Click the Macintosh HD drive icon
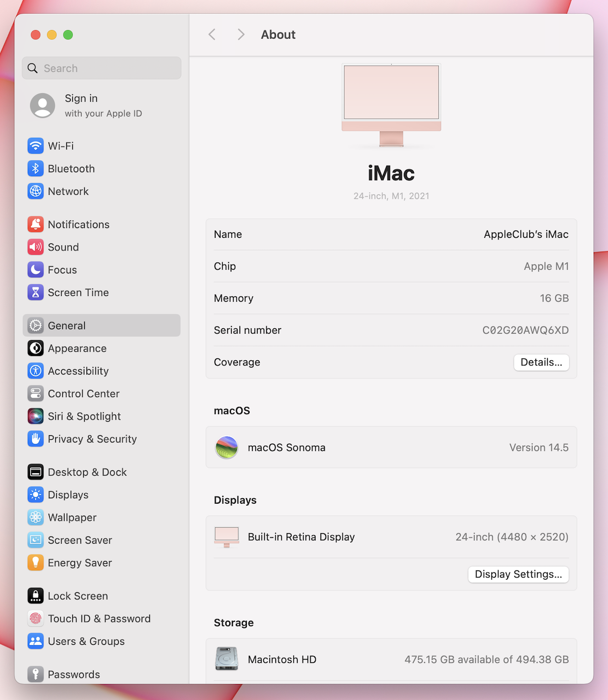Viewport: 608px width, 700px height. coord(227,659)
